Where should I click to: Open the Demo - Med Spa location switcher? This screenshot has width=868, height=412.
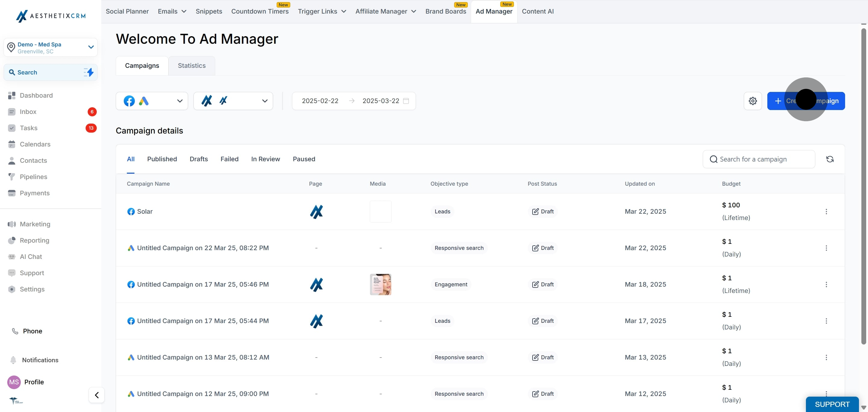coord(51,48)
